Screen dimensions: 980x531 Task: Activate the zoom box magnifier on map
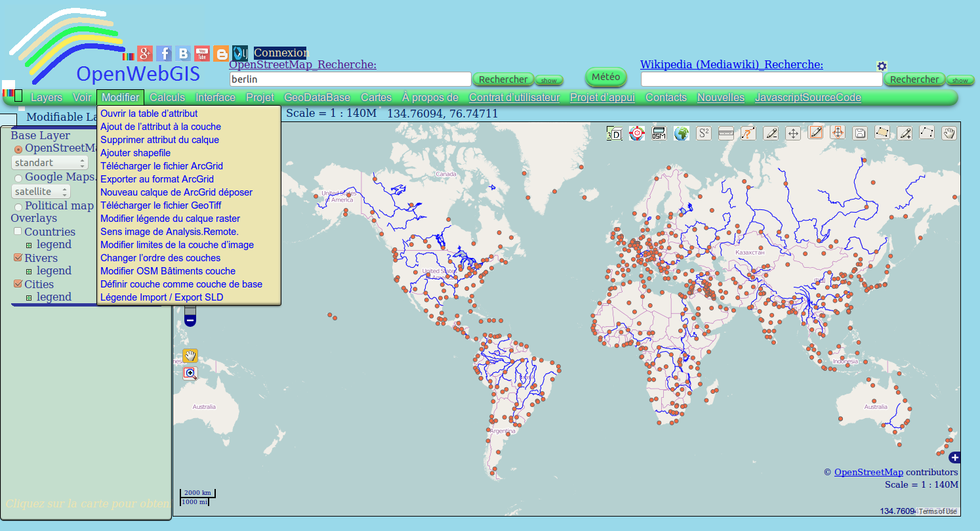point(190,373)
